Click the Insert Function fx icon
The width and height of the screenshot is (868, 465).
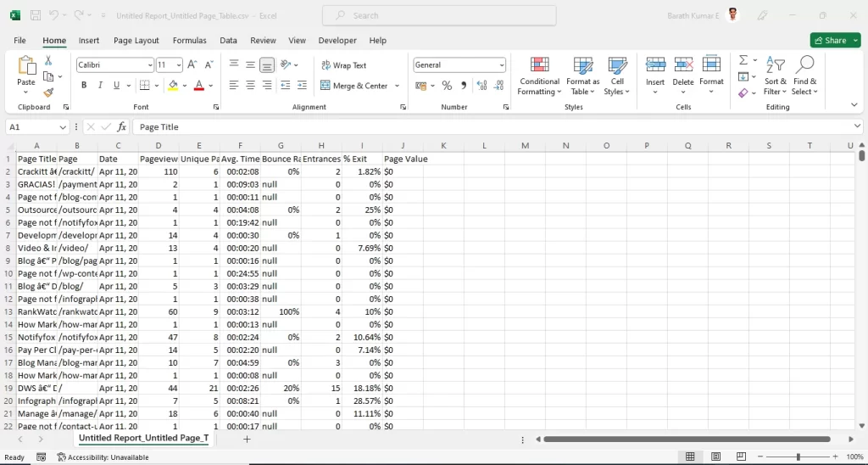pyautogui.click(x=122, y=127)
